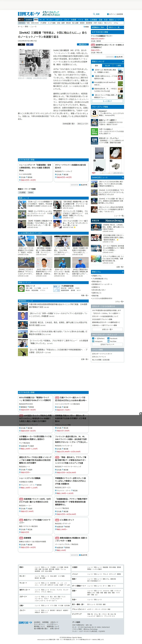Click the お知らせ一覧 button
Image resolution: width=142 pixels, height=644 pixels.
click(x=107, y=329)
